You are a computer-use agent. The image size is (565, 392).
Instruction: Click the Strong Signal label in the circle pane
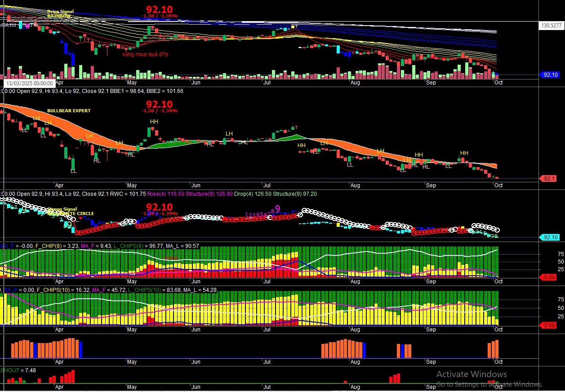(x=62, y=209)
